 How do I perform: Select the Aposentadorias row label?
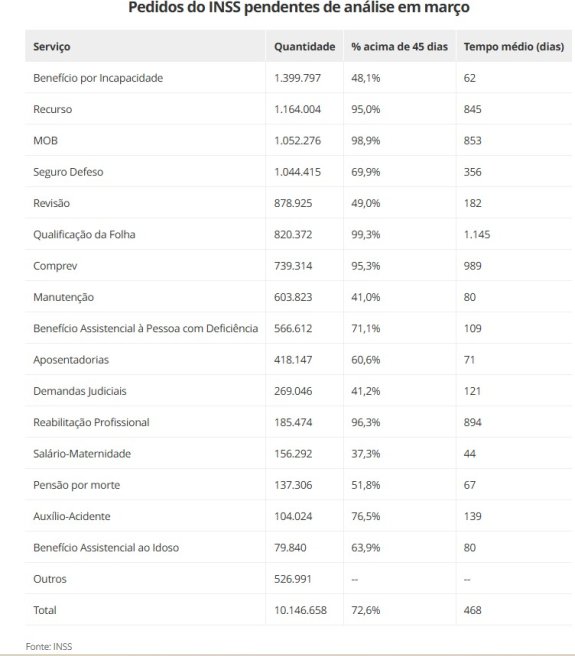(x=71, y=360)
